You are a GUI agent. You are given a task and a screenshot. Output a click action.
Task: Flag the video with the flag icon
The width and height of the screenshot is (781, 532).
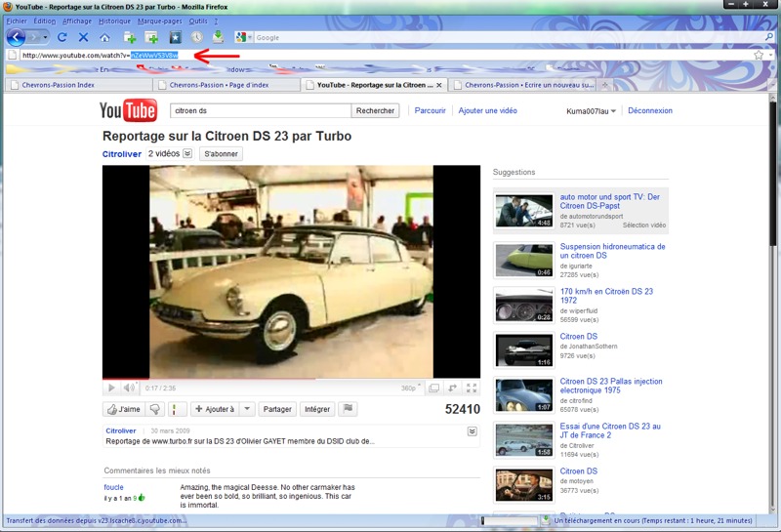point(348,409)
